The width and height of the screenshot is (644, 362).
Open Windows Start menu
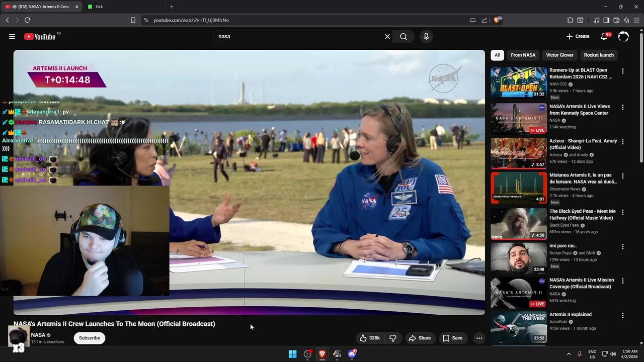pos(292,354)
